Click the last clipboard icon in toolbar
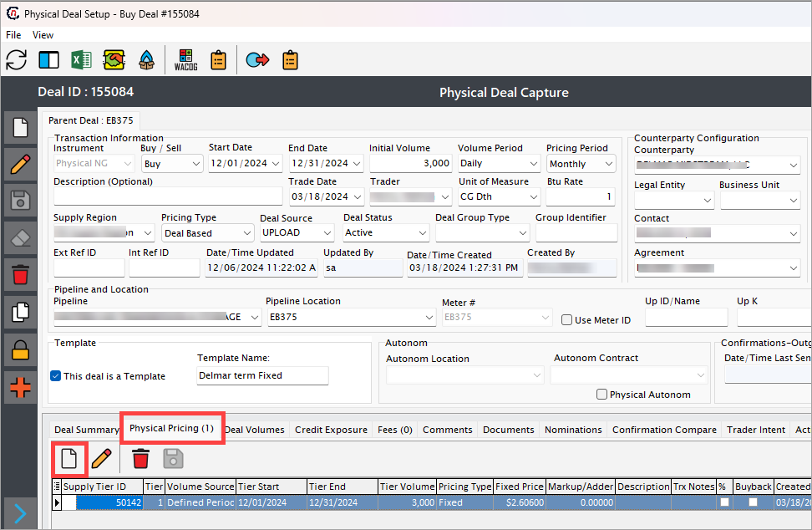This screenshot has width=812, height=530. 290,60
